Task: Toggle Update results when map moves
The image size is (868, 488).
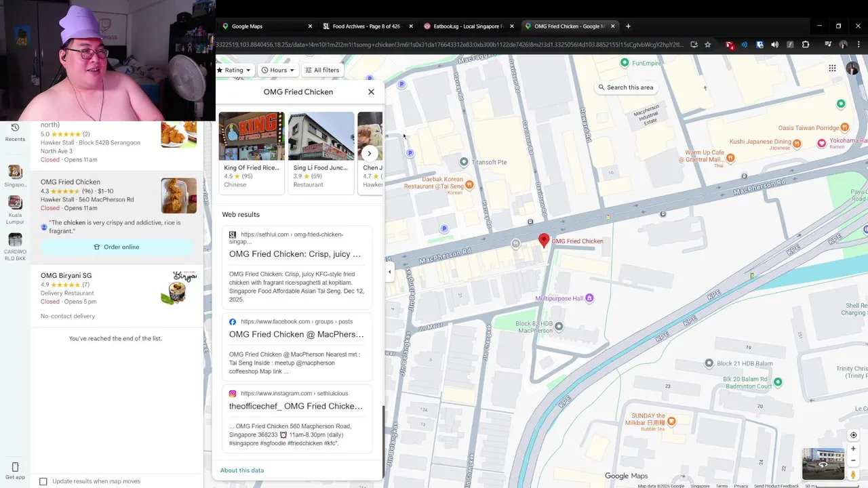Action: click(43, 481)
